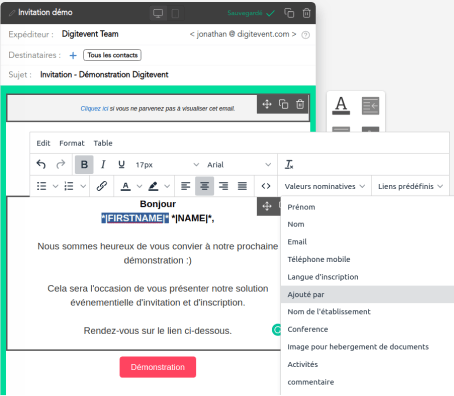Align text center
This screenshot has width=454, height=396.
pyautogui.click(x=204, y=186)
